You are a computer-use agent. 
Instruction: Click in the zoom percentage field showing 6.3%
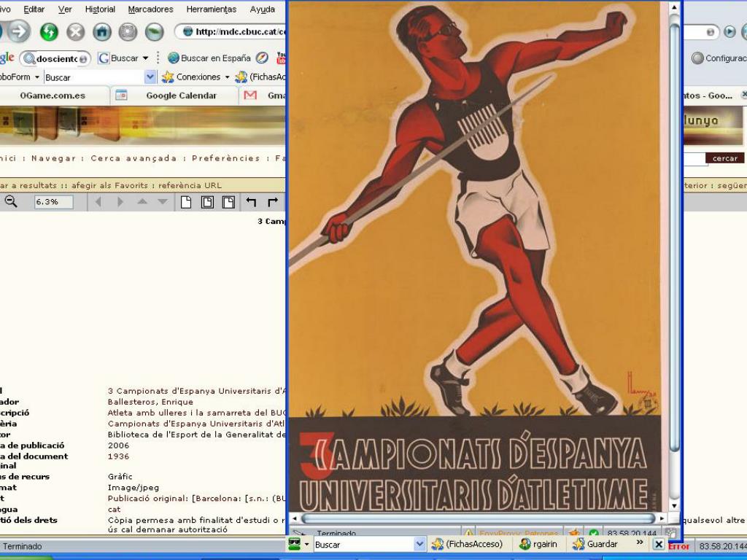tap(53, 202)
